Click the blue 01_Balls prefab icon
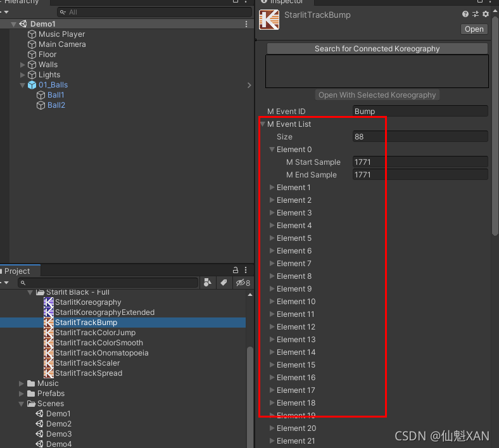 32,85
